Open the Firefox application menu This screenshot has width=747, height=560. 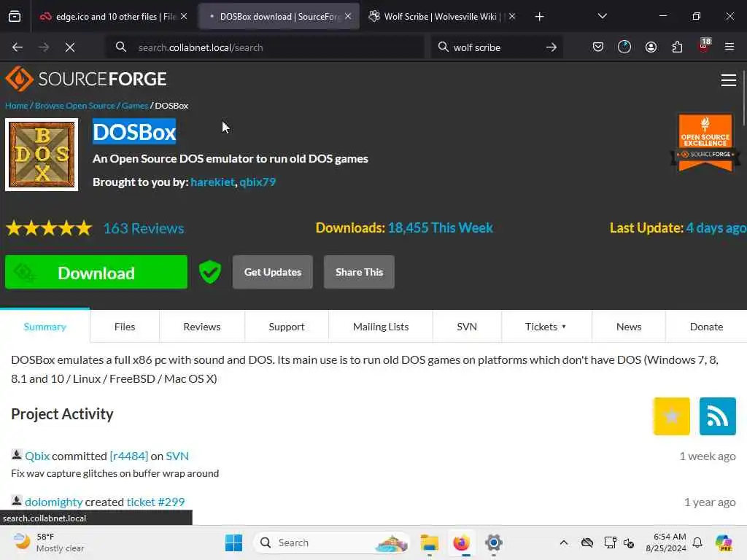coord(729,47)
